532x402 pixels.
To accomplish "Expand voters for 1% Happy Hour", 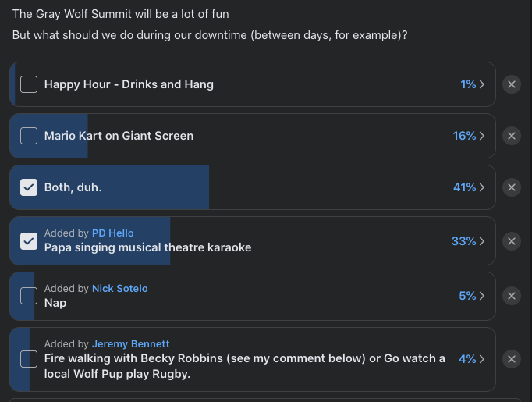I will pyautogui.click(x=472, y=84).
